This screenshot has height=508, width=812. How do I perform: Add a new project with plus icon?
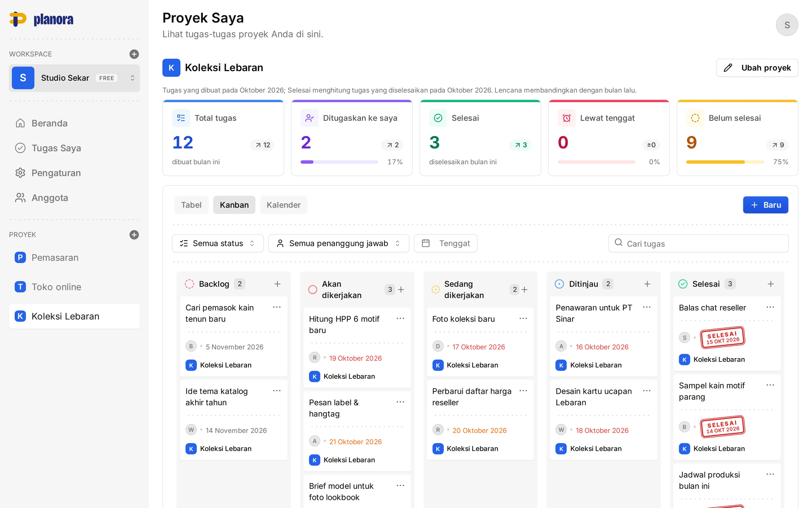[134, 235]
